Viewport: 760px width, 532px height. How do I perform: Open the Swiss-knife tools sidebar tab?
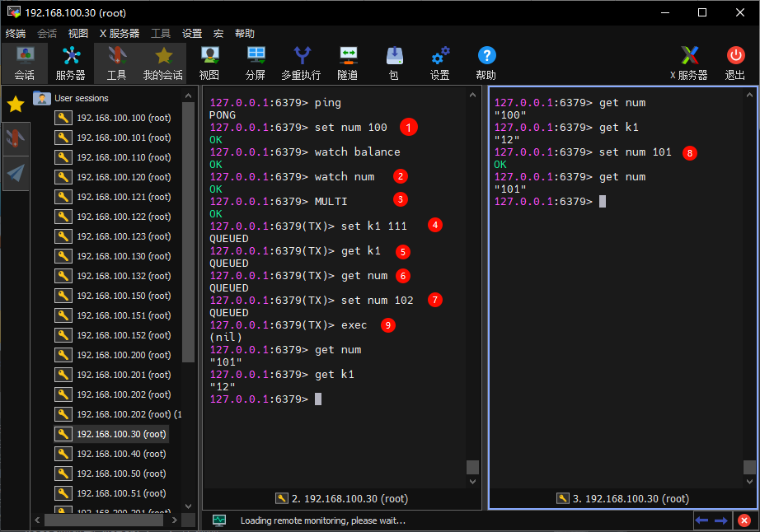tap(16, 139)
